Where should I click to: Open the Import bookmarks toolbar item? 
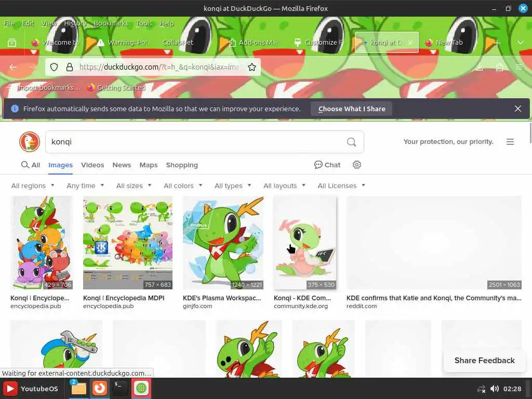(x=45, y=87)
